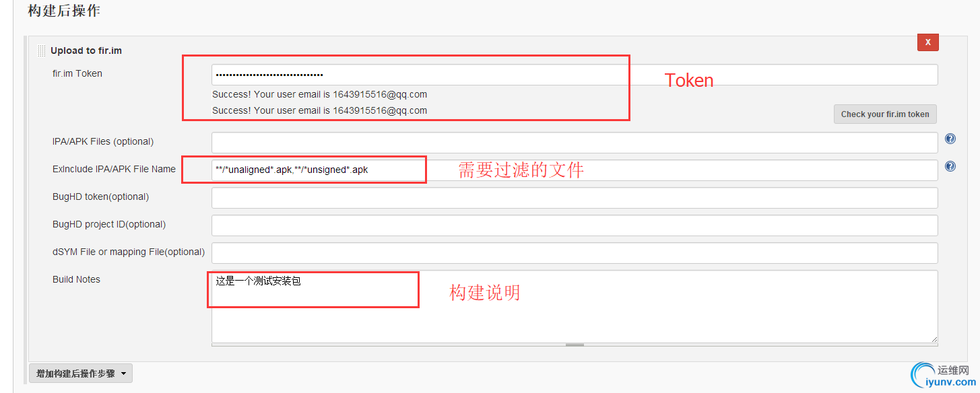980x393 pixels.
Task: Focus the BugHD token(optional) field
Action: coord(575,198)
